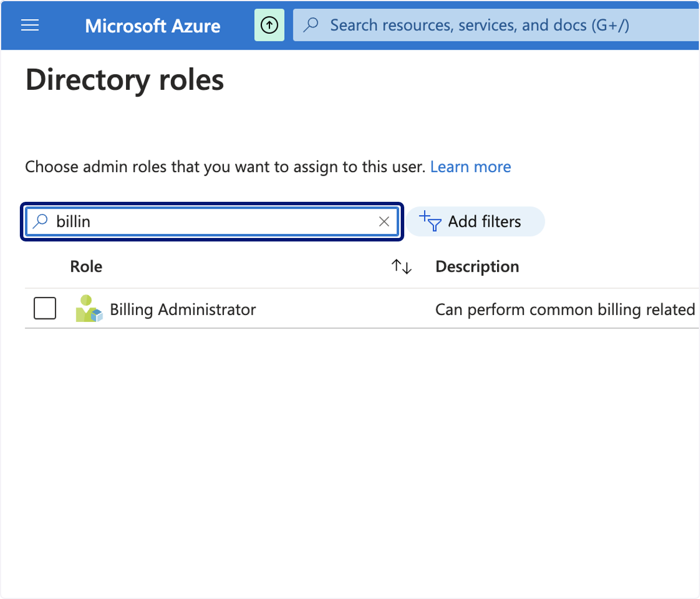Click the Directory roles page title
Image resolution: width=700 pixels, height=599 pixels.
click(x=125, y=80)
